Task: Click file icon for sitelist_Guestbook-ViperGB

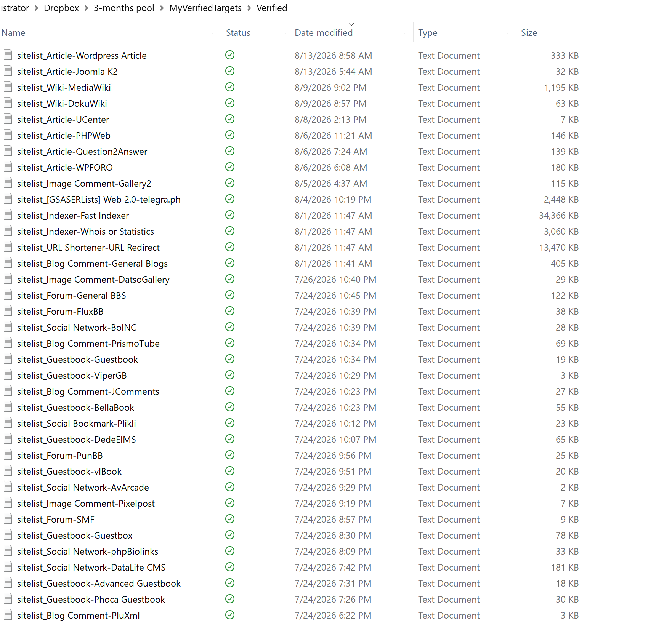Action: tap(8, 375)
